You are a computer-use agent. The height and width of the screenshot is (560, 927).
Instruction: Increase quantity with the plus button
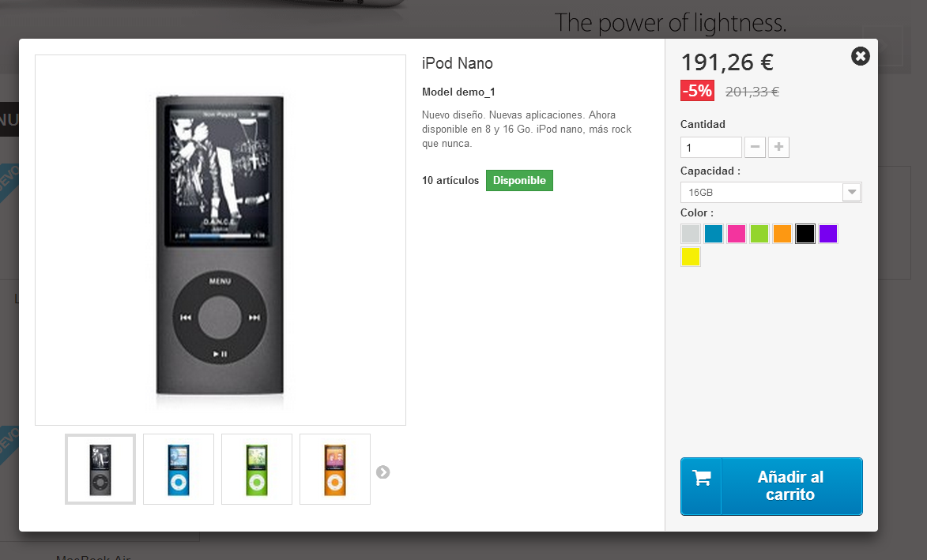click(778, 147)
